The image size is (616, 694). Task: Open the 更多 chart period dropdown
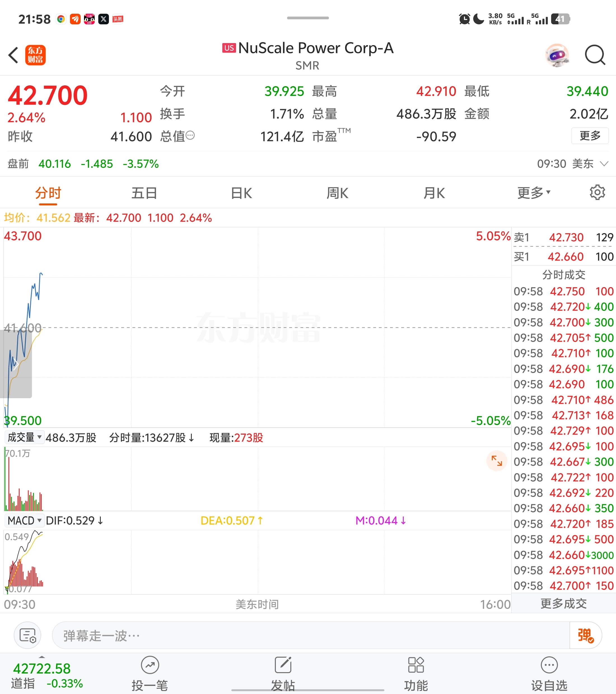point(533,193)
